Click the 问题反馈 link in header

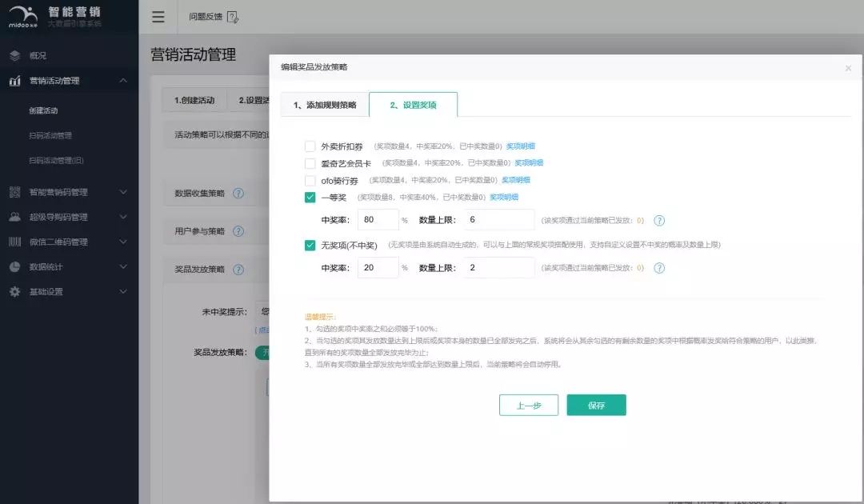click(x=206, y=17)
